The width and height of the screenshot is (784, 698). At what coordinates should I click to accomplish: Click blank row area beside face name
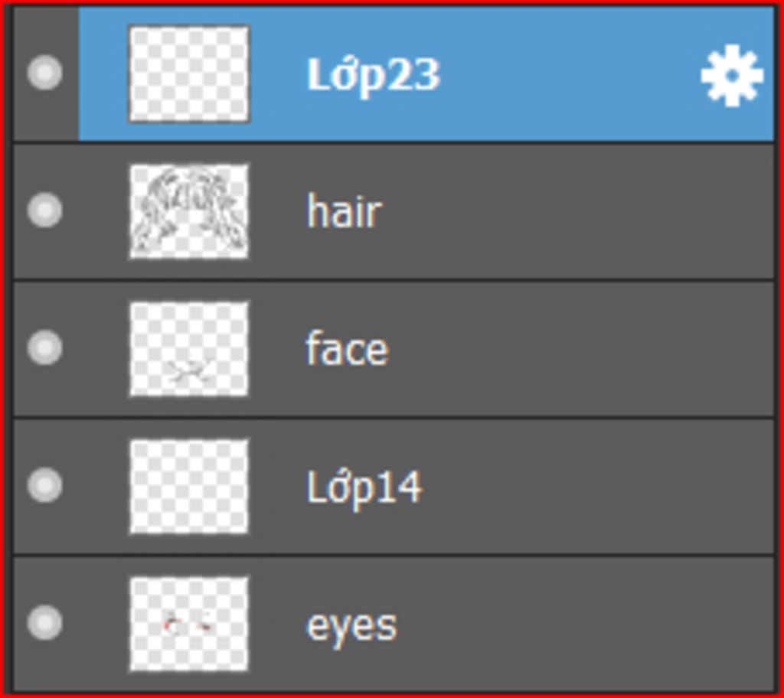coord(574,349)
